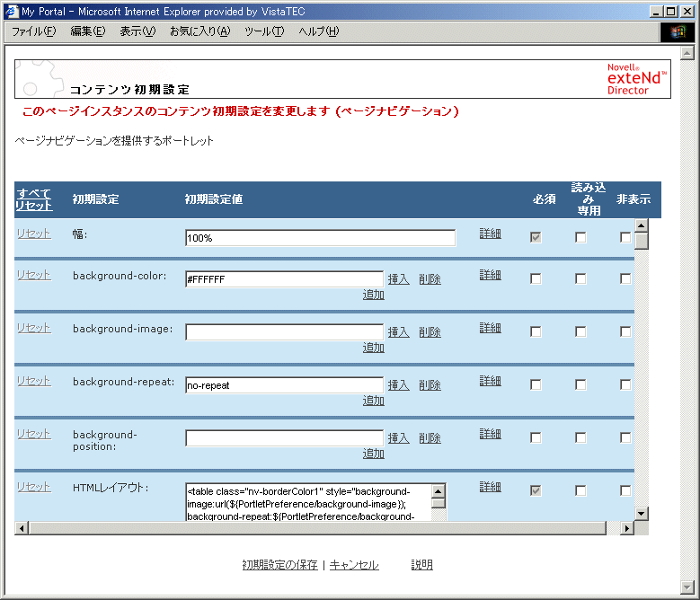Click the 幅 value field containing 100%
The image size is (700, 600).
coord(321,238)
